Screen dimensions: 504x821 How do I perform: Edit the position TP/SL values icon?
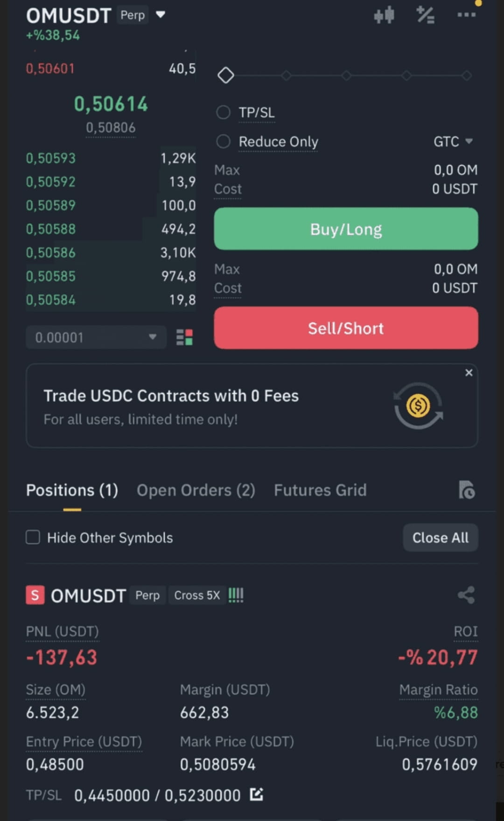(256, 794)
